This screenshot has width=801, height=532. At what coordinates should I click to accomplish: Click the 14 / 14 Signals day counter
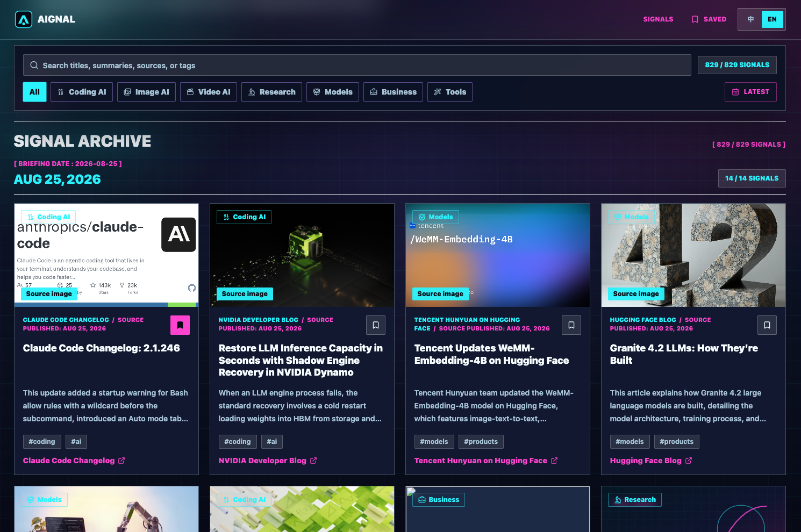pos(752,178)
